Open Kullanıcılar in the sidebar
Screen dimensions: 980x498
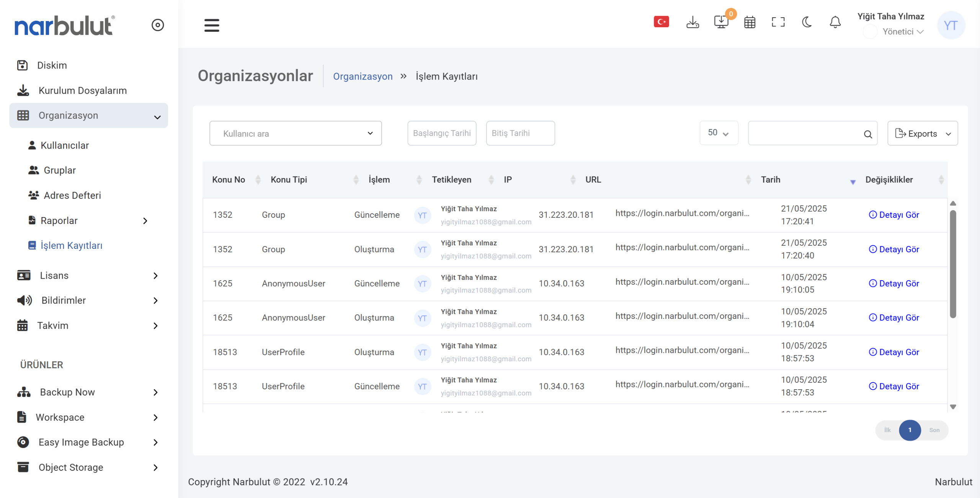[x=64, y=145]
